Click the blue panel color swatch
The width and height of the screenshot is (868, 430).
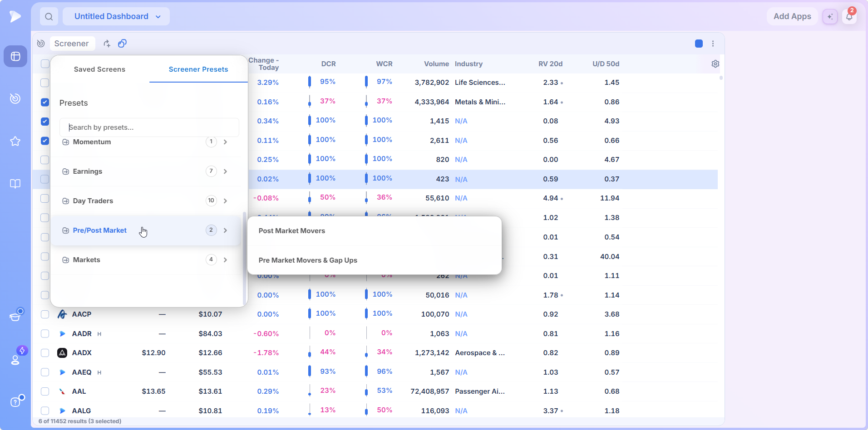coord(699,44)
